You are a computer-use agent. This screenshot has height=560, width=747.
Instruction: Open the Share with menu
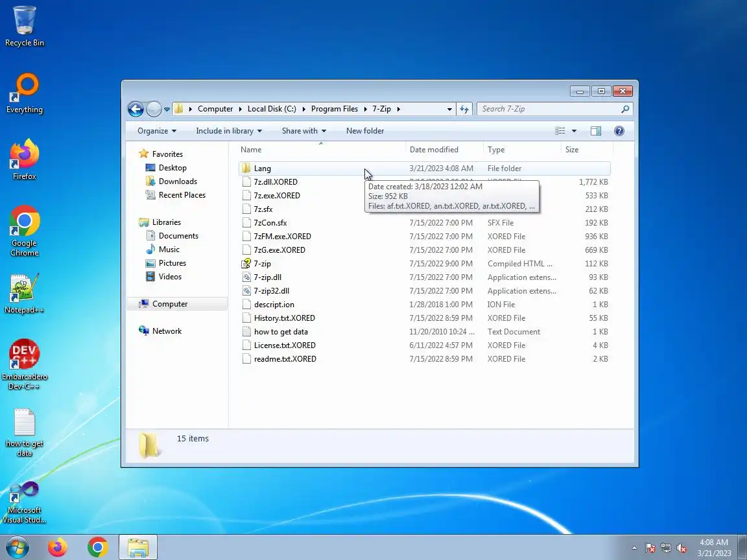coord(304,131)
